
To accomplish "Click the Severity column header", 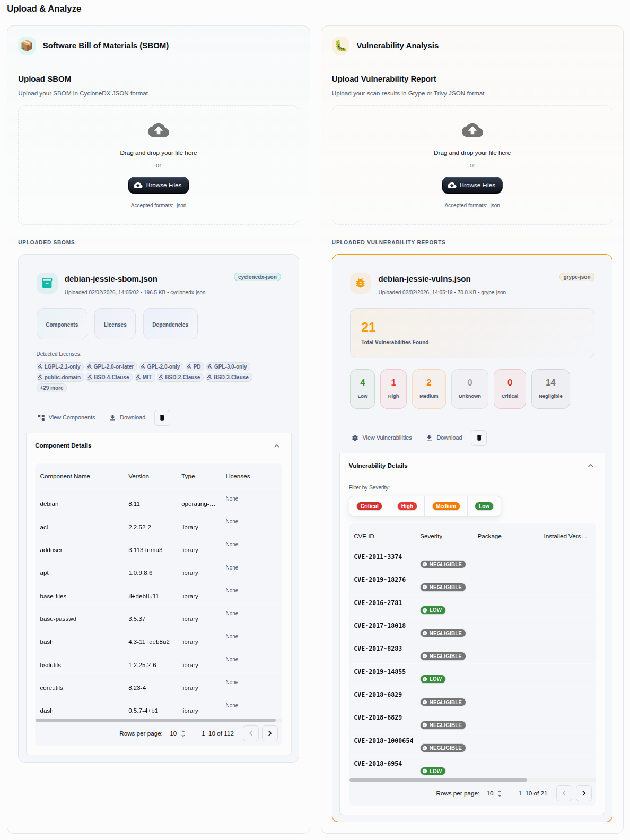I will pyautogui.click(x=431, y=536).
